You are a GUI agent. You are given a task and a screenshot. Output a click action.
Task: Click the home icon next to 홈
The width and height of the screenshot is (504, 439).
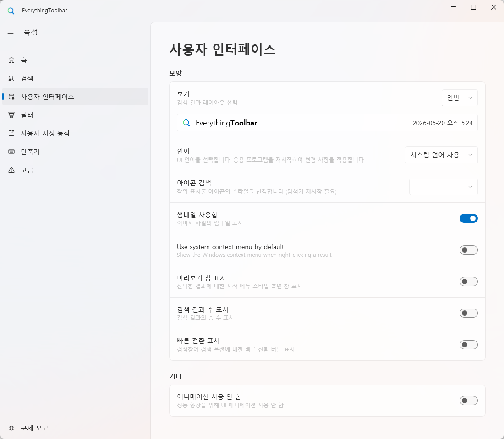pyautogui.click(x=11, y=60)
